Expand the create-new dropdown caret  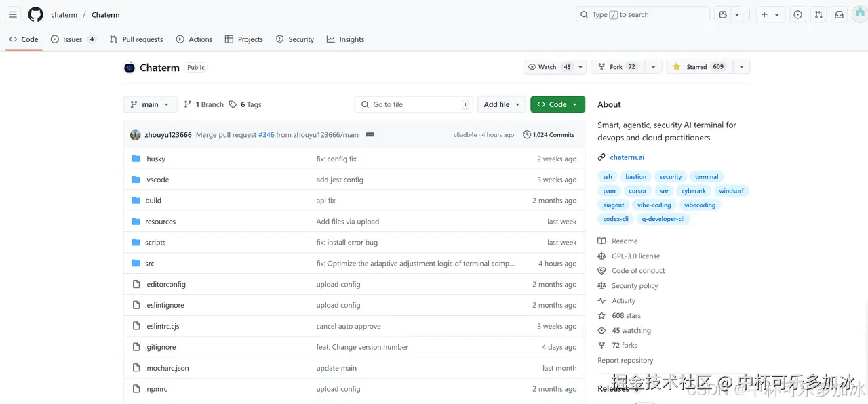(777, 14)
